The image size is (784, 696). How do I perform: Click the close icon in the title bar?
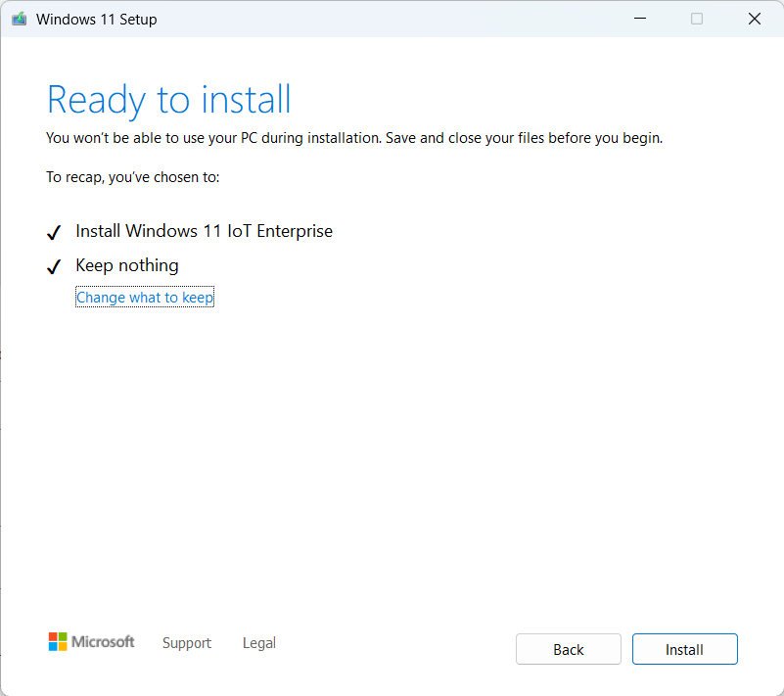(754, 18)
